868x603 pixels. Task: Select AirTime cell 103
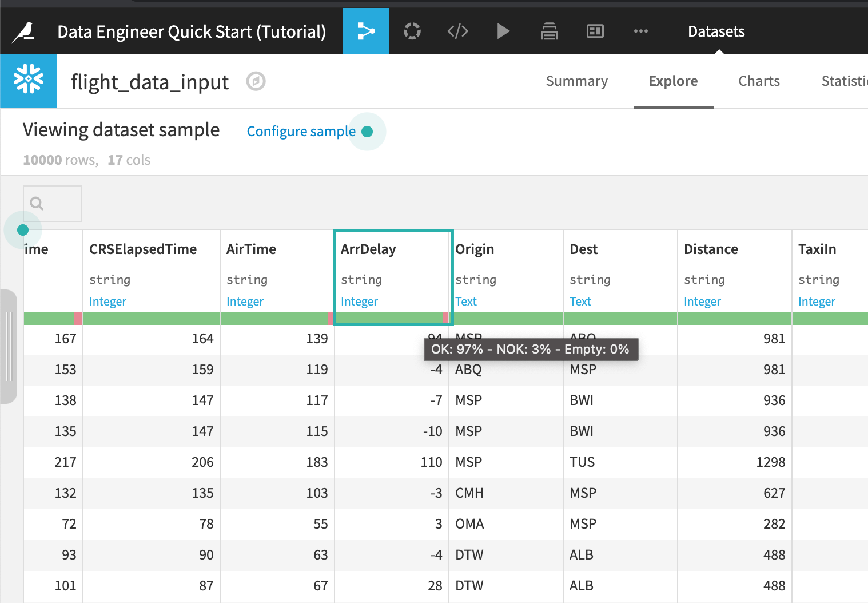[x=277, y=493]
